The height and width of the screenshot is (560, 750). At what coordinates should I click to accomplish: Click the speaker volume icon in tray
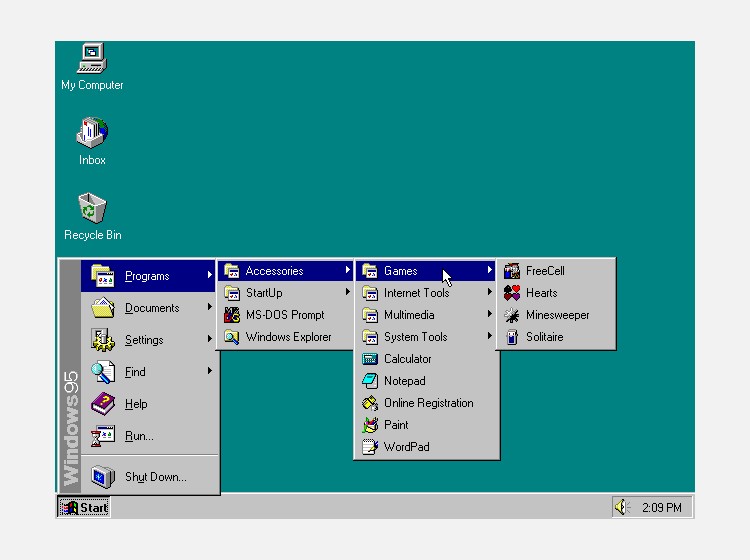[621, 507]
